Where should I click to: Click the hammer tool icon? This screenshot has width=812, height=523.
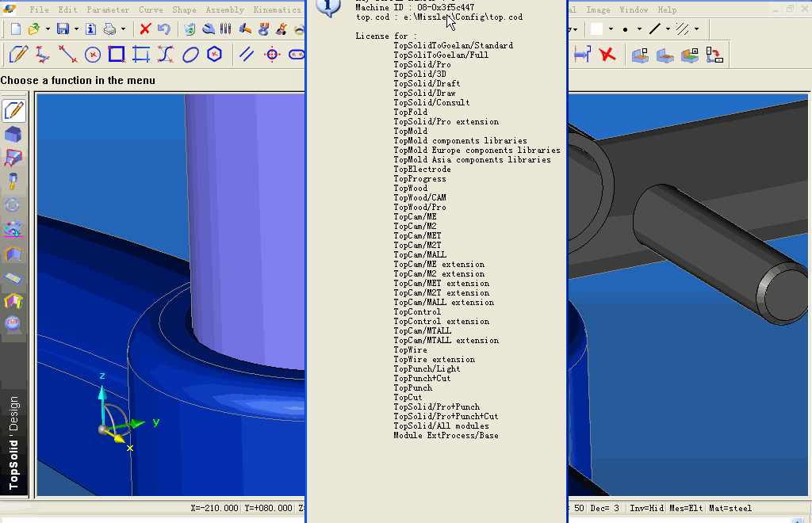click(245, 29)
